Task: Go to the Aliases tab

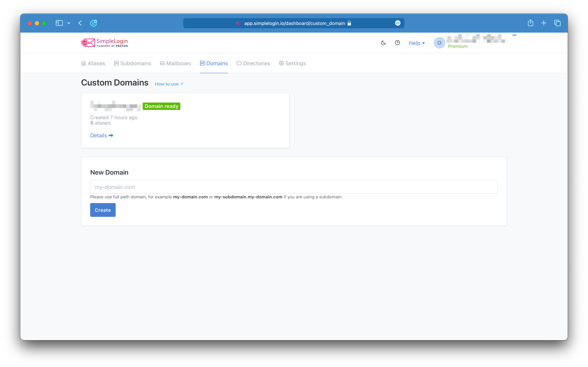Action: point(93,63)
